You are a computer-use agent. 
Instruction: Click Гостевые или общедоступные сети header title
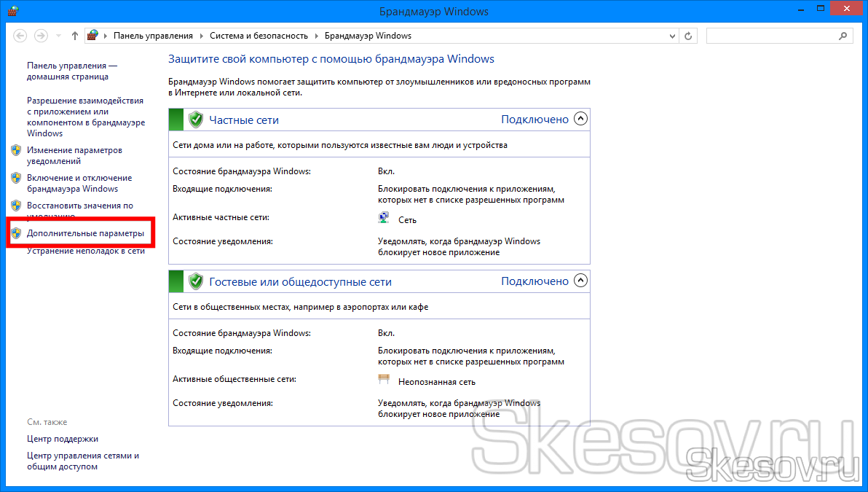pyautogui.click(x=300, y=282)
